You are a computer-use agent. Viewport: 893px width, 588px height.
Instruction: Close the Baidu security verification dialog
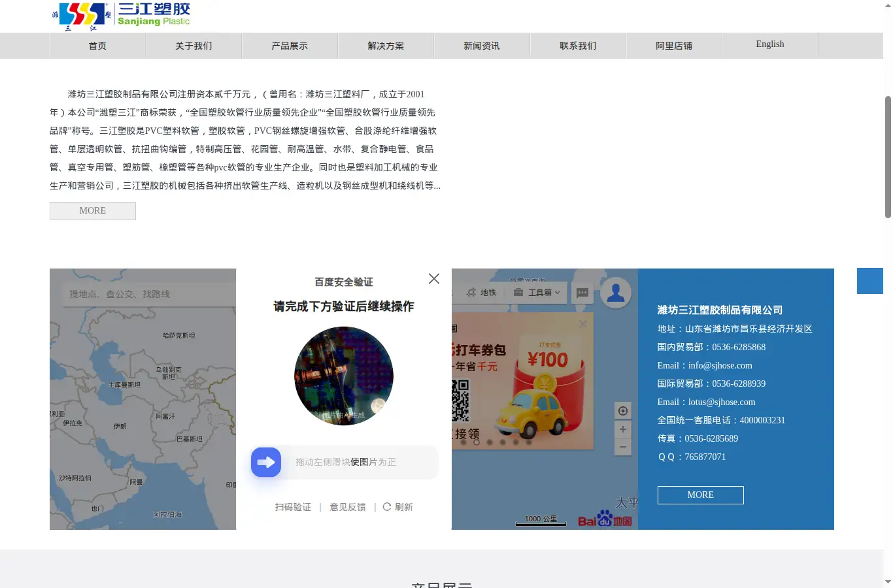click(434, 279)
